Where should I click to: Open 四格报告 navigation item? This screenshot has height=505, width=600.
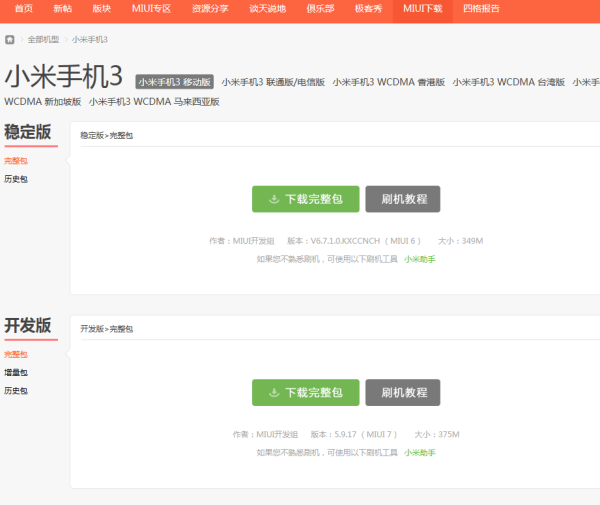pos(481,8)
